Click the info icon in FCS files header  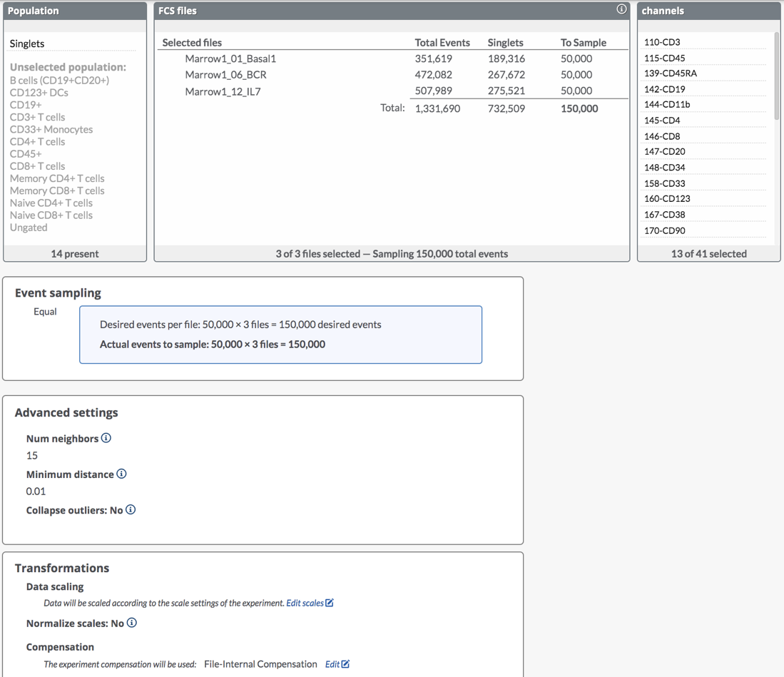tap(621, 9)
